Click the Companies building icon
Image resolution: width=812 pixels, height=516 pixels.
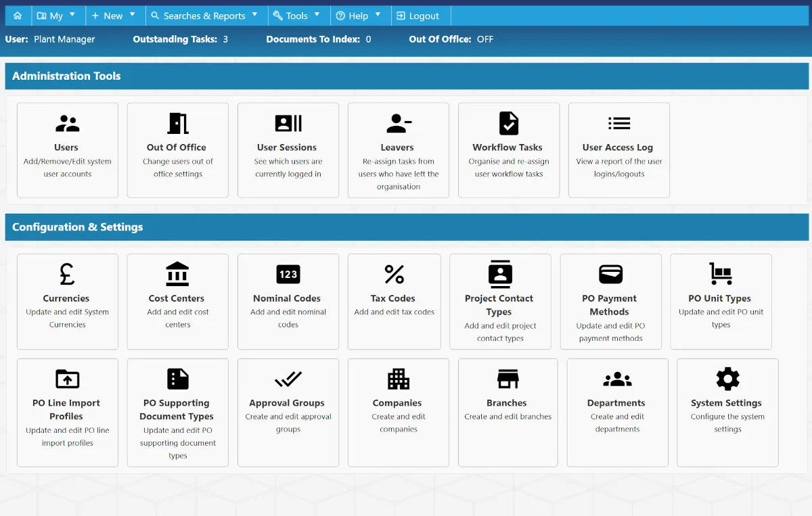coord(399,379)
